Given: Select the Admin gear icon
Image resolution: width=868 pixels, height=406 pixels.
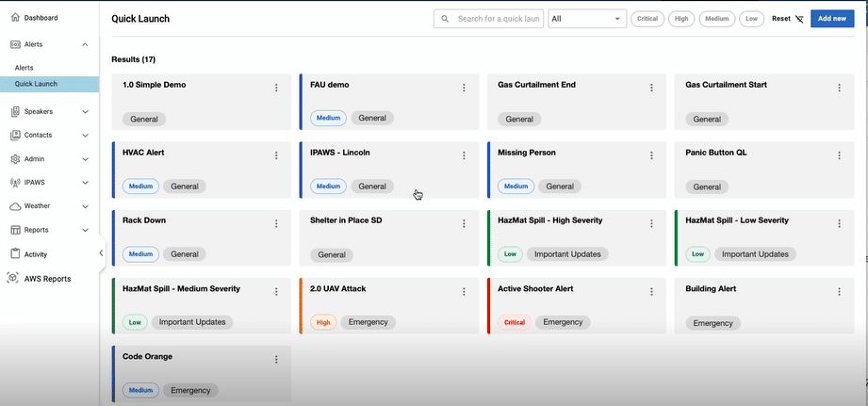Looking at the screenshot, I should pyautogui.click(x=15, y=159).
